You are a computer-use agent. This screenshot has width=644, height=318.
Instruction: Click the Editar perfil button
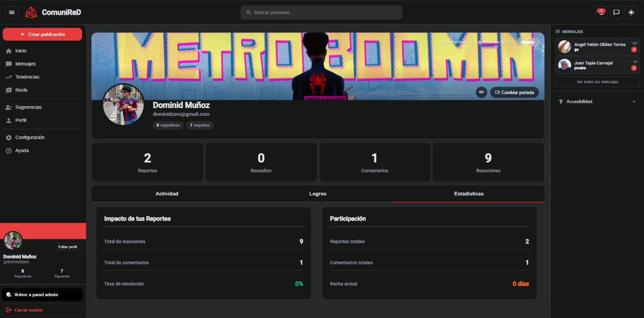point(68,247)
